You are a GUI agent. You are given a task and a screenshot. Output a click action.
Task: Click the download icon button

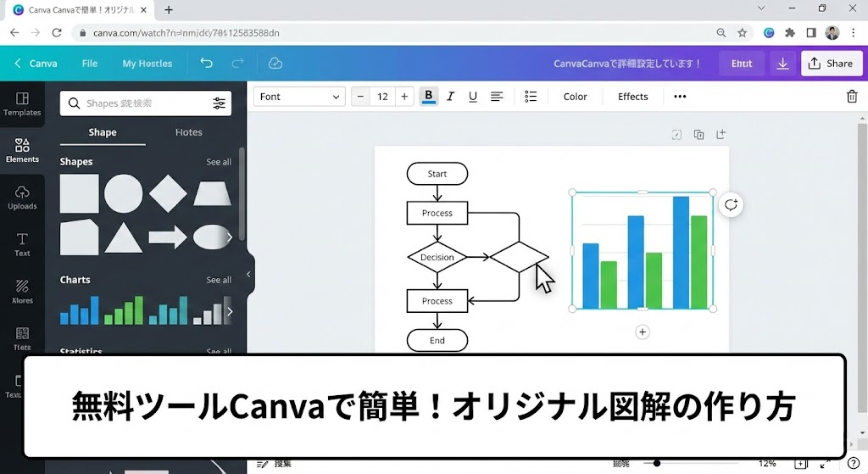pyautogui.click(x=782, y=64)
